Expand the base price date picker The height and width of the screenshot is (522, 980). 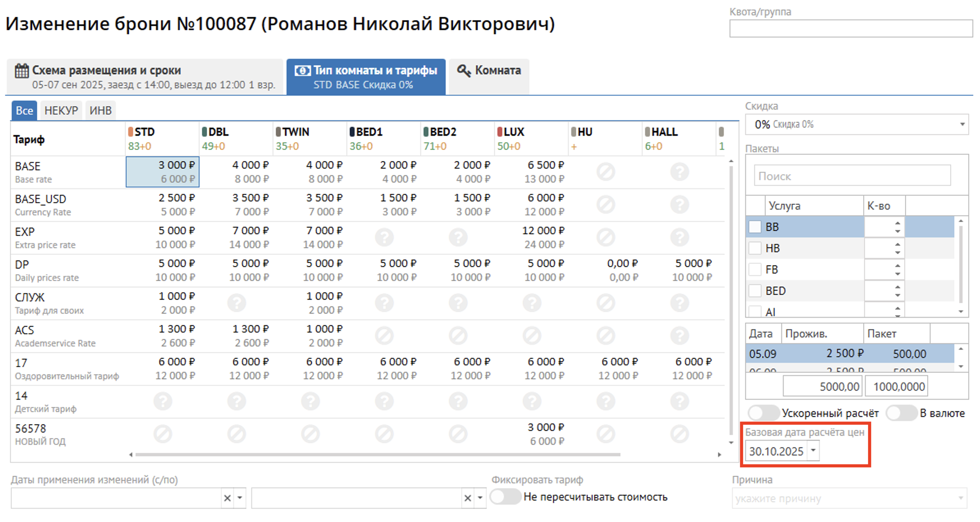(x=813, y=451)
